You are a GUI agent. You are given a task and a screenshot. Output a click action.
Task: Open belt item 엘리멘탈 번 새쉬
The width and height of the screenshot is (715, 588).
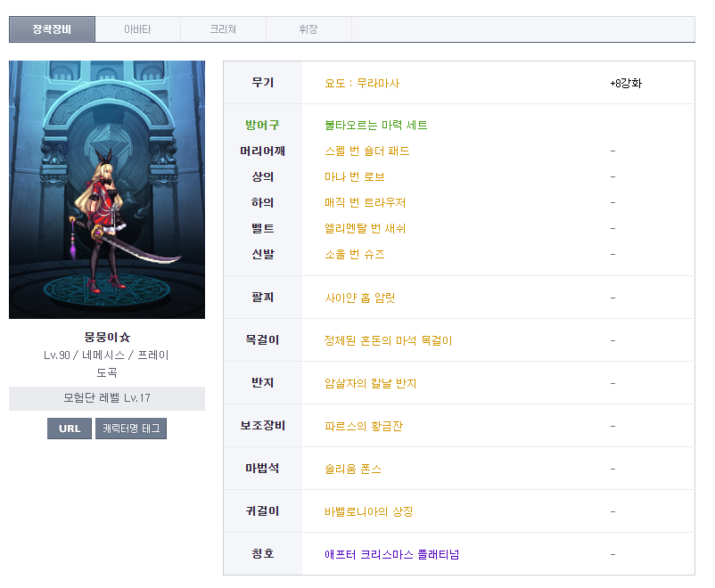click(365, 228)
